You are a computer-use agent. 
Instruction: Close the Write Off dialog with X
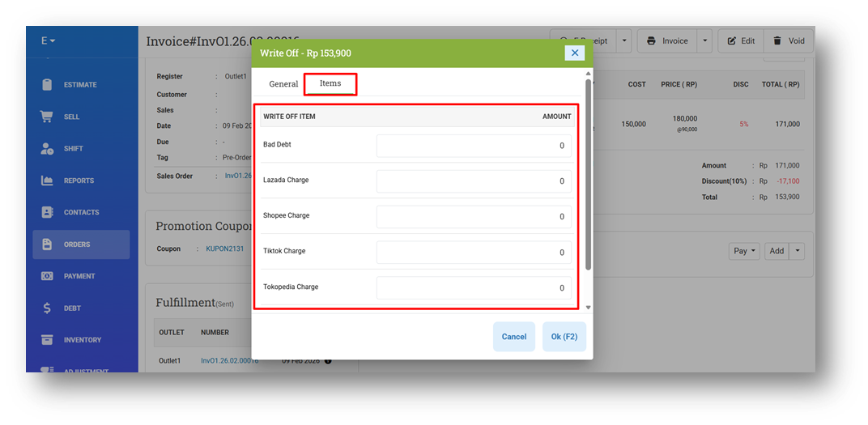(575, 53)
